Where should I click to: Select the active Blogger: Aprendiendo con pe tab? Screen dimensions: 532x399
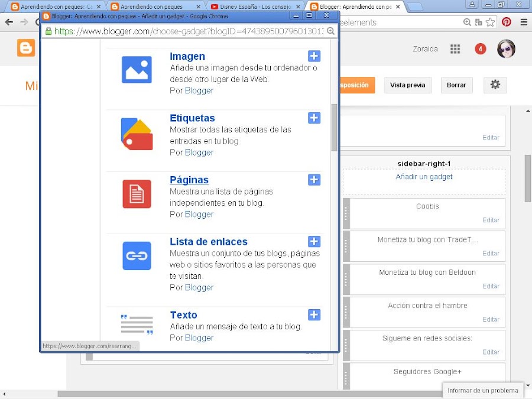355,7
